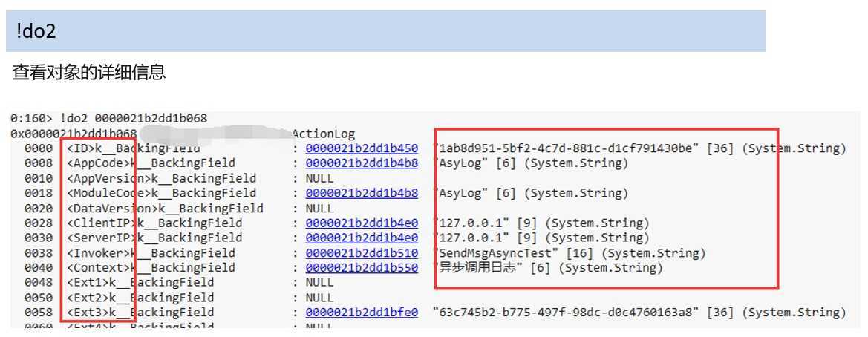Click the offset "0048" of Ext1 row
868x337 pixels.
39,283
